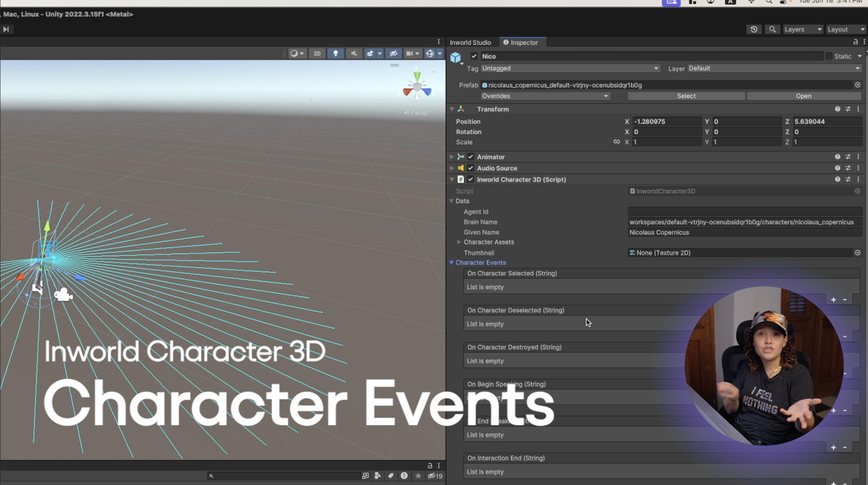
Task: Add an entry to On Character Selected list
Action: click(x=833, y=299)
